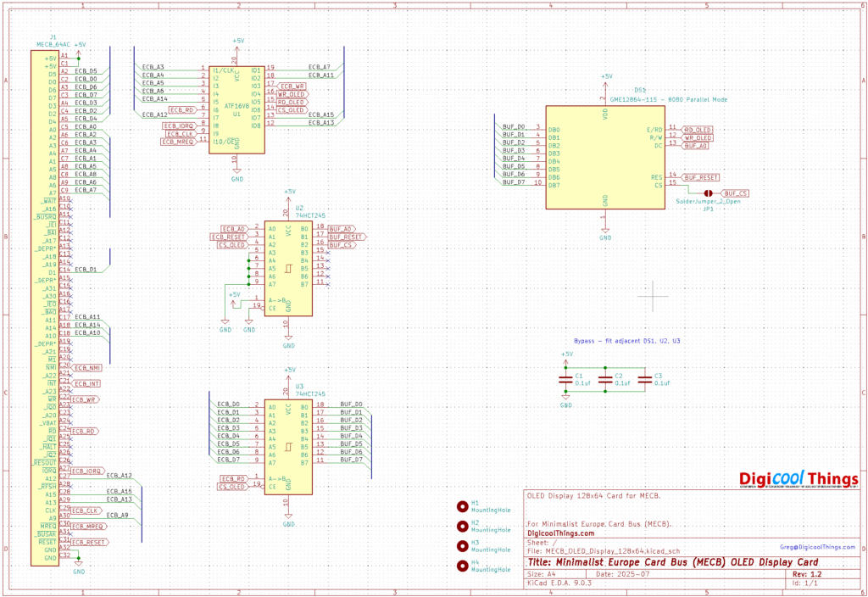Screen dimensions: 868x597
Task: Click the Greg@DigicoolThings.com email address
Action: click(x=817, y=548)
